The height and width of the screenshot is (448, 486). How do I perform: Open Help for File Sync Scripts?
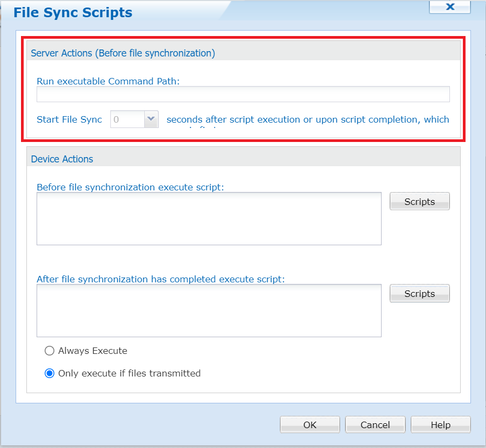pyautogui.click(x=440, y=424)
